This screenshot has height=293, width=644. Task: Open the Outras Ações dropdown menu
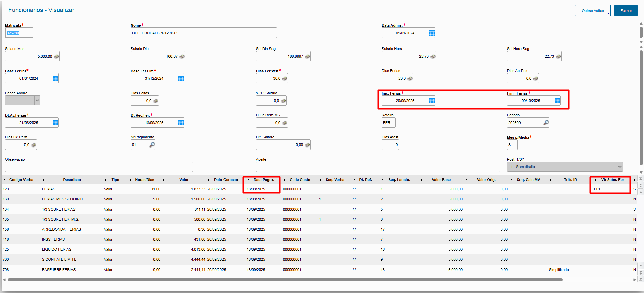[593, 11]
